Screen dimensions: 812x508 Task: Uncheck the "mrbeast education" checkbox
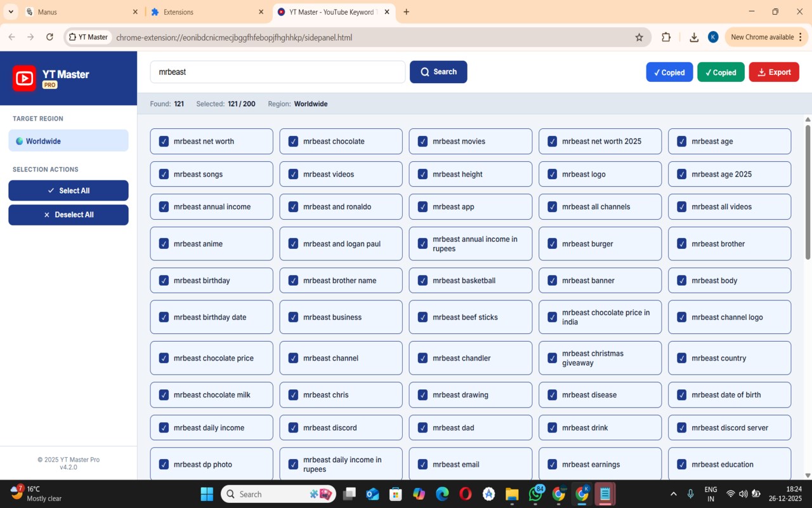pyautogui.click(x=681, y=464)
